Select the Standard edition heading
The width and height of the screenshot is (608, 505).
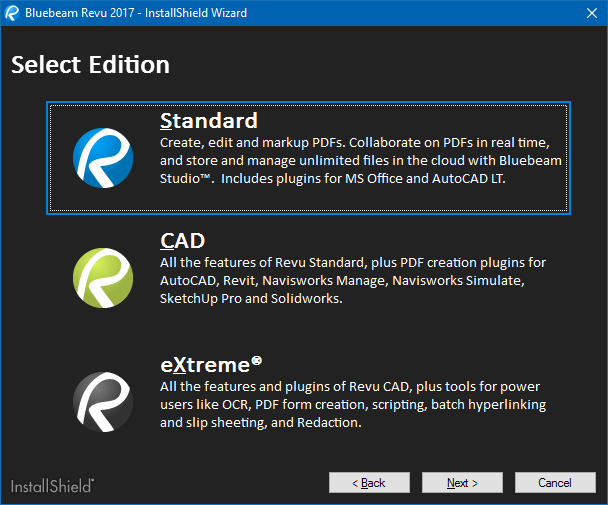209,121
